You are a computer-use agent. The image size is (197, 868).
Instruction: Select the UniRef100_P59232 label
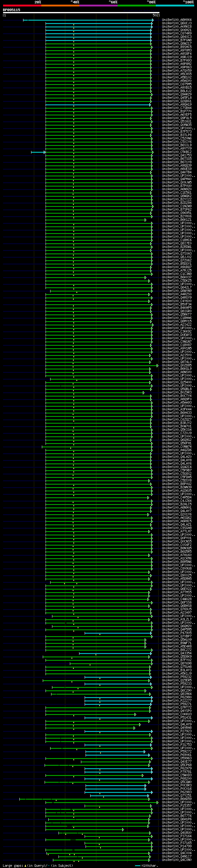click(x=176, y=677)
